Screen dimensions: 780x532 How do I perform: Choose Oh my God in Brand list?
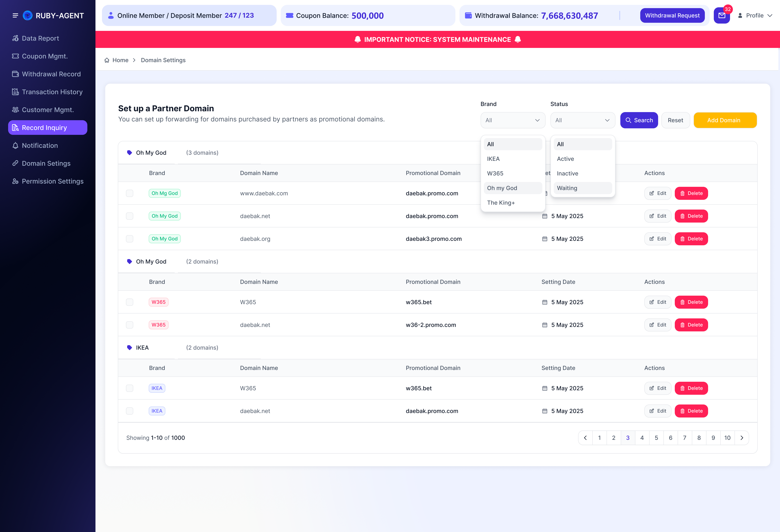(512, 188)
